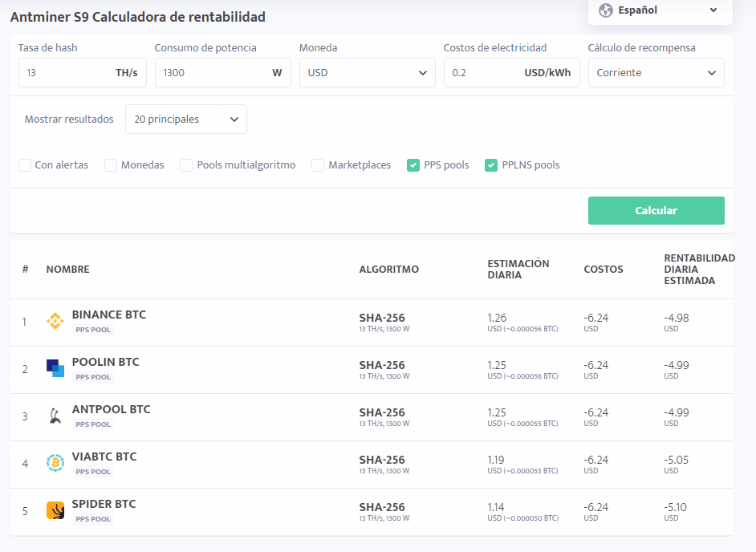Open the POOLIN BTC pool link
Image resolution: width=756 pixels, height=552 pixels.
(x=106, y=362)
